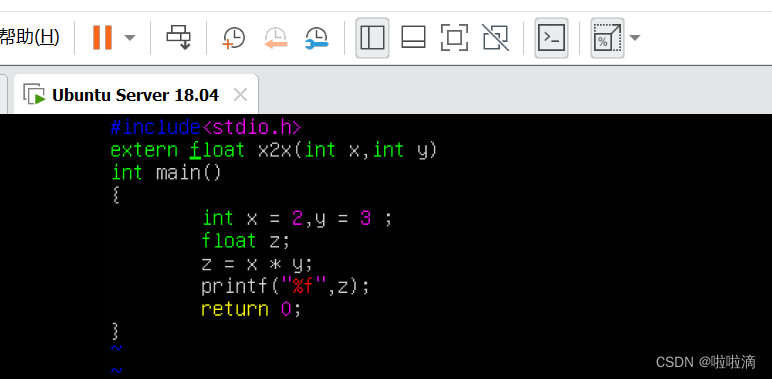Click the return 0; line
The width and height of the screenshot is (772, 379).
(251, 309)
